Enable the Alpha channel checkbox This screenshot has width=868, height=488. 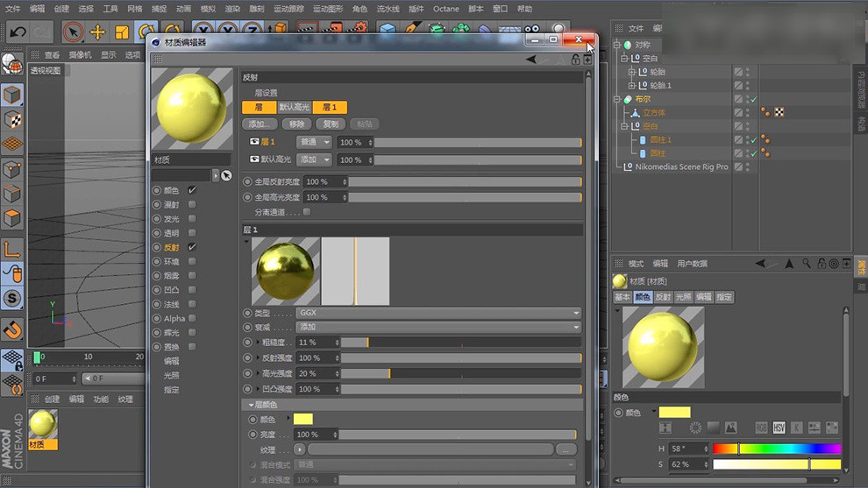pyautogui.click(x=192, y=318)
